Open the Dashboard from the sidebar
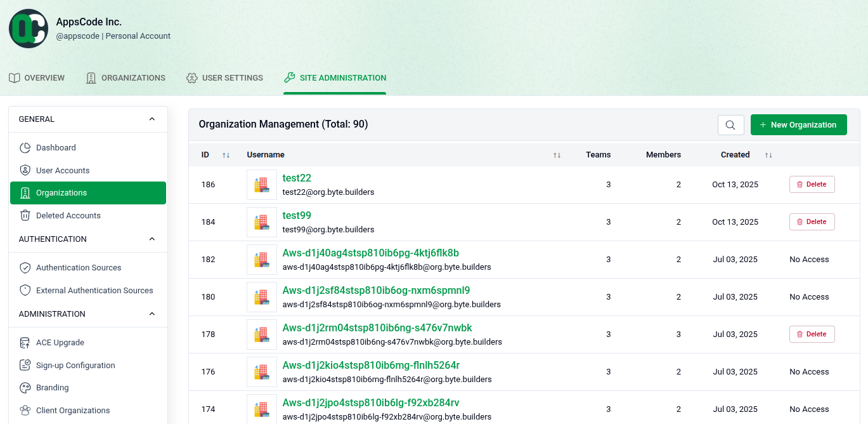The height and width of the screenshot is (424, 868). (24, 147)
